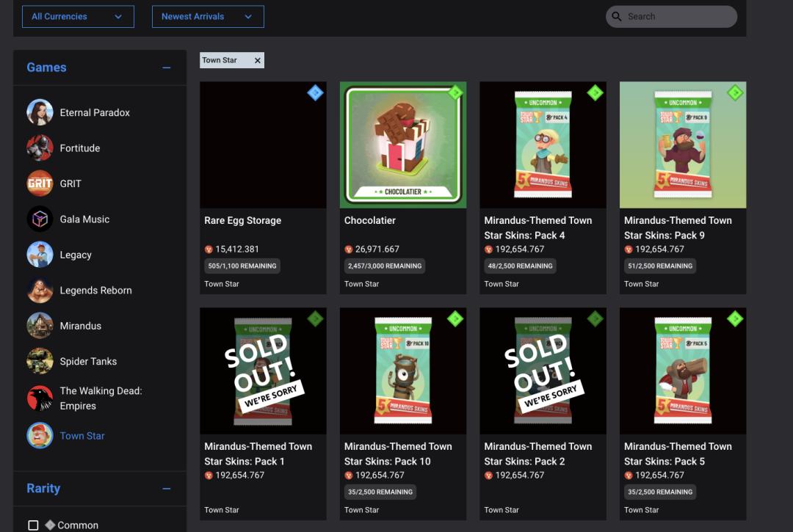Click the Eternal Paradox game avatar icon
The height and width of the screenshot is (532, 793).
40,112
